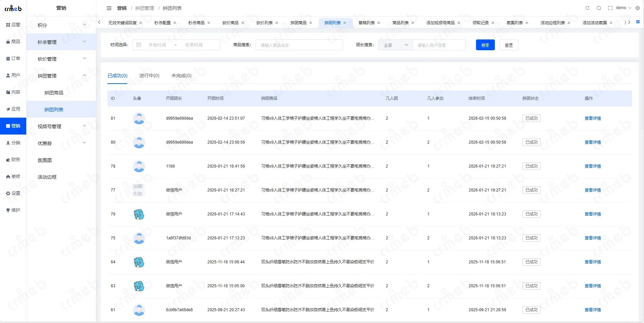Click the tabs scroll left arrow
The height and width of the screenshot is (323, 644).
tap(99, 22)
